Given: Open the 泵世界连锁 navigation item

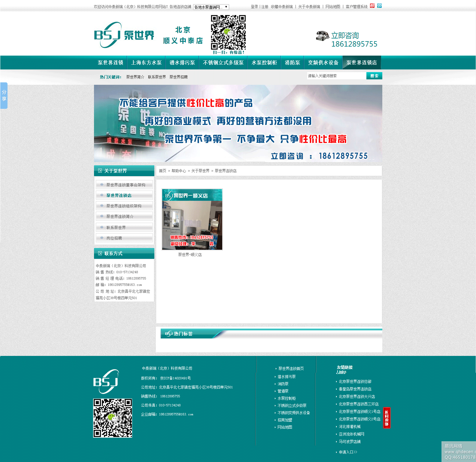Looking at the screenshot, I should (111, 63).
